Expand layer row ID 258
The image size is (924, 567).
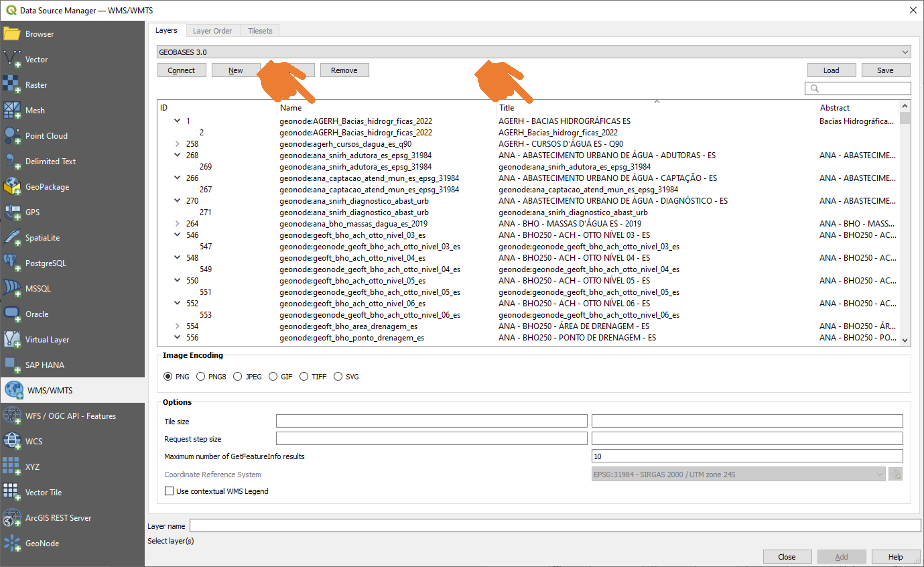pos(177,144)
